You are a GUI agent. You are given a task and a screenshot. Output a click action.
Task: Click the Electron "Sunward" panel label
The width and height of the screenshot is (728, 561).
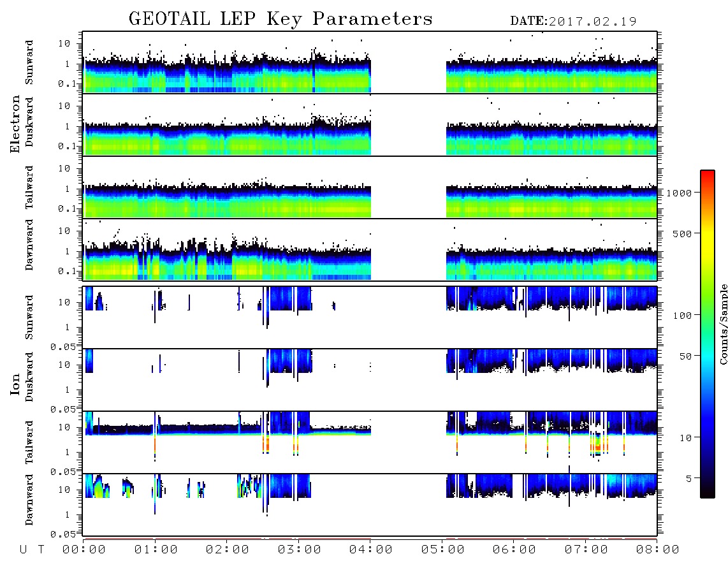29,62
